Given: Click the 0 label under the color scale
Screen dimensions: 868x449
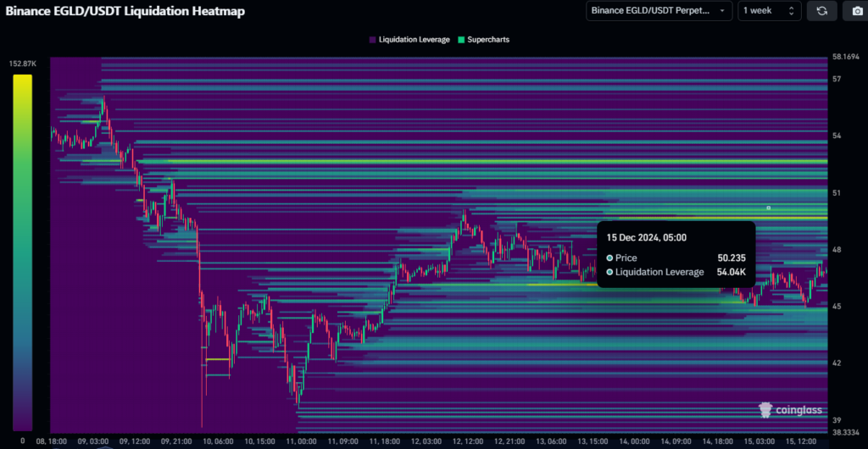Looking at the screenshot, I should pos(23,441).
